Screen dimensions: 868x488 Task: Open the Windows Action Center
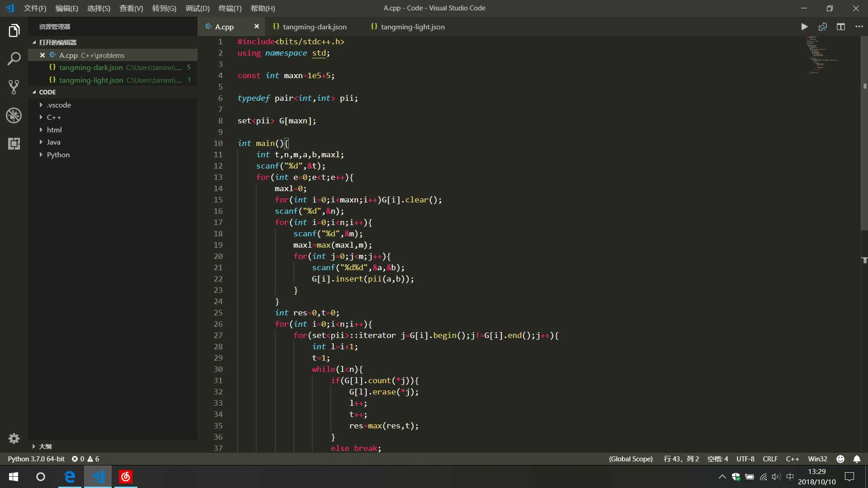pyautogui.click(x=850, y=477)
